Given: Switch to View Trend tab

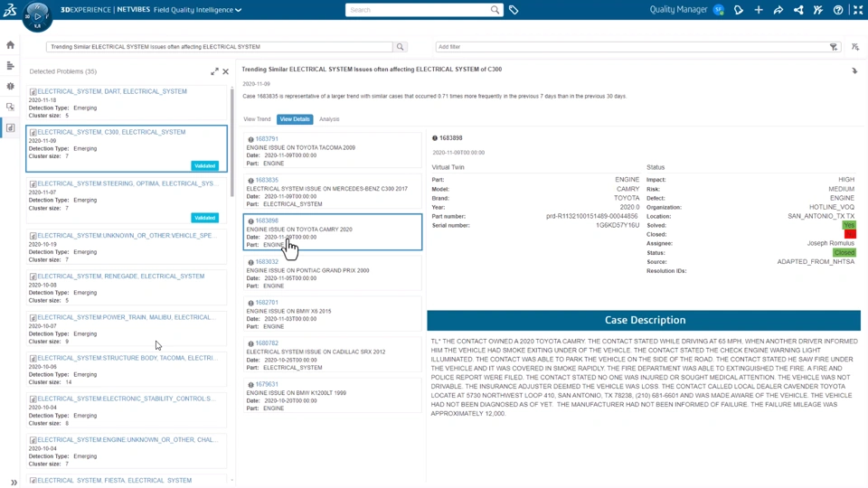Looking at the screenshot, I should click(x=257, y=119).
